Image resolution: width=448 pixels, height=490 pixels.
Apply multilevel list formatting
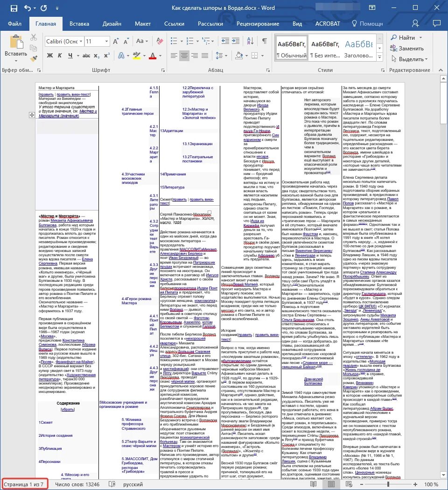click(206, 41)
